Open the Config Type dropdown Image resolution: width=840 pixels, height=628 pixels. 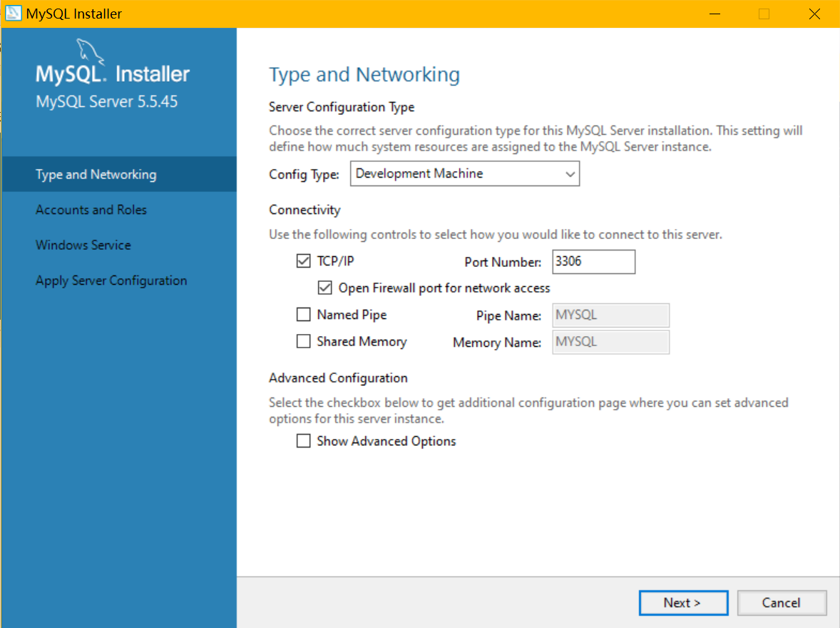[464, 173]
